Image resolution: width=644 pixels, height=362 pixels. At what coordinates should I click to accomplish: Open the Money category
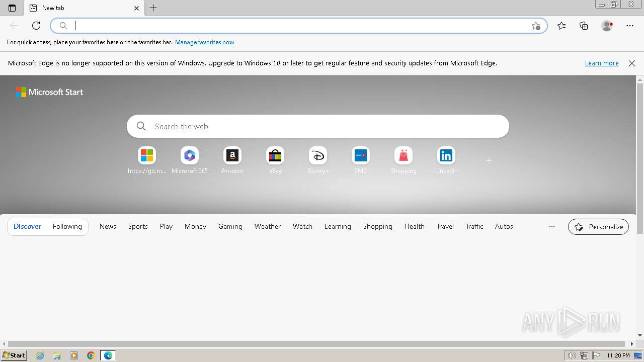[x=195, y=227]
